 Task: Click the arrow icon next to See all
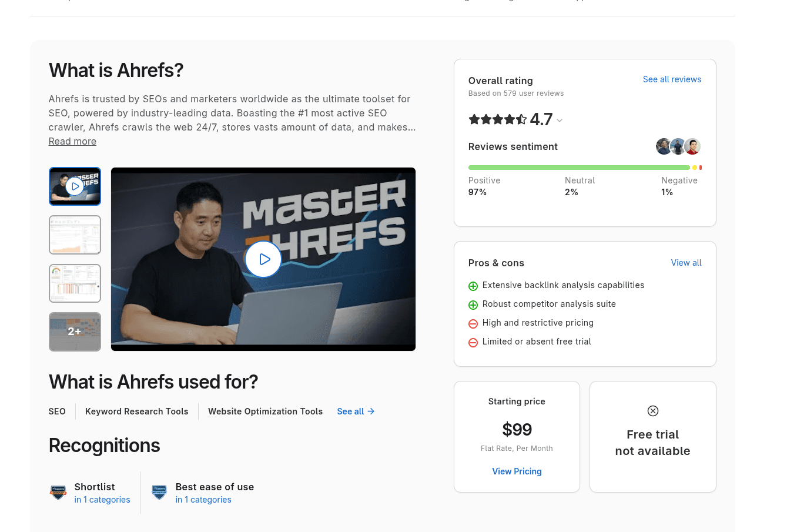[371, 411]
